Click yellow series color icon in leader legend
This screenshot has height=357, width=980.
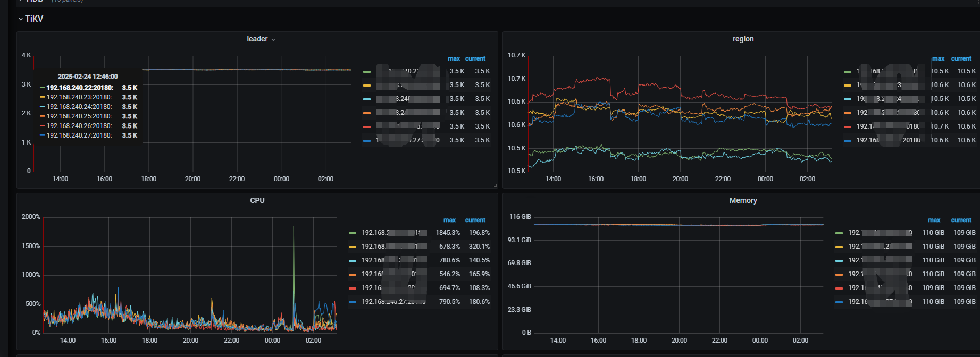(x=367, y=86)
